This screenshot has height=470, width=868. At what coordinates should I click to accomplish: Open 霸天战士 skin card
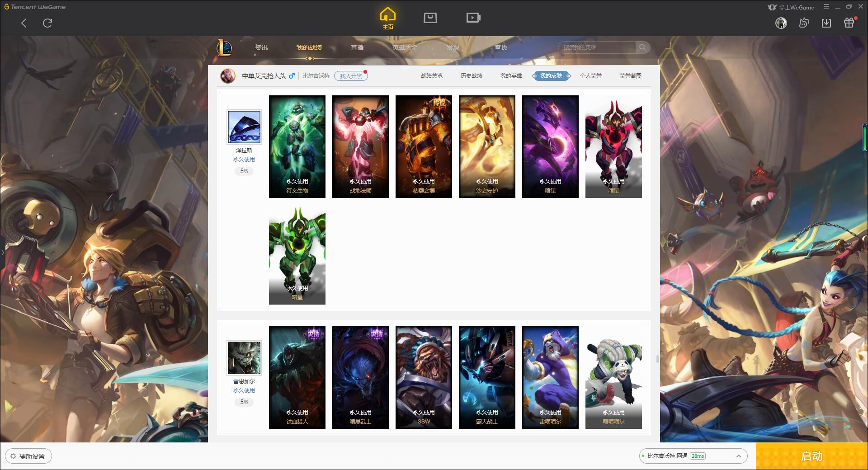click(x=487, y=377)
